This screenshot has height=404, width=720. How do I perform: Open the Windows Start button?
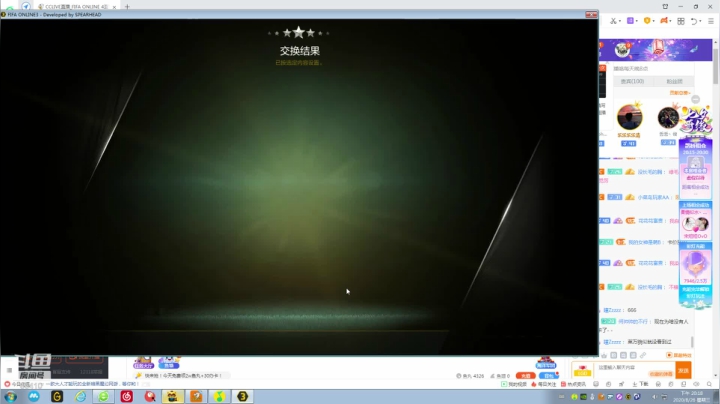(x=10, y=396)
